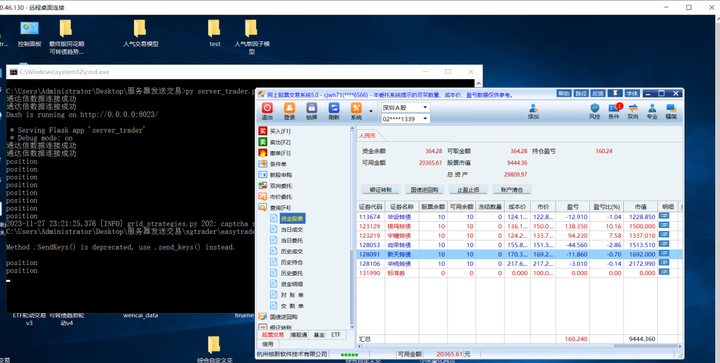Switch to the 信用 bottom tab
This screenshot has height=363, width=720.
267,344
